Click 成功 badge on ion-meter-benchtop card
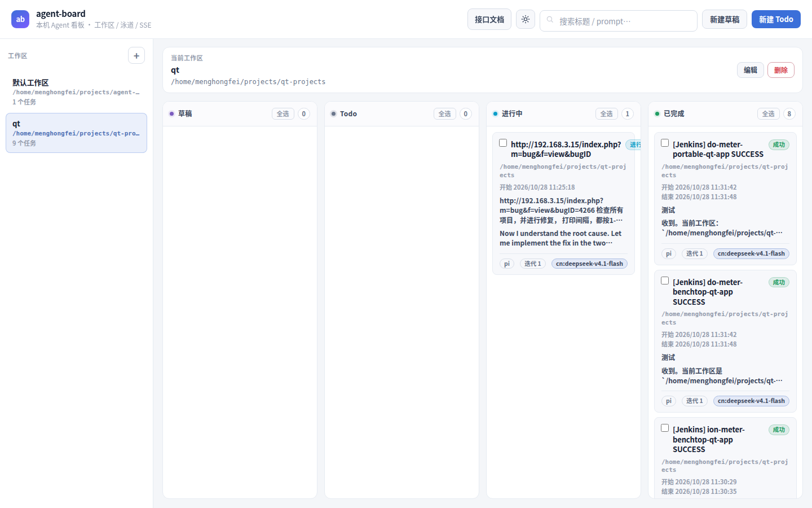 (779, 430)
